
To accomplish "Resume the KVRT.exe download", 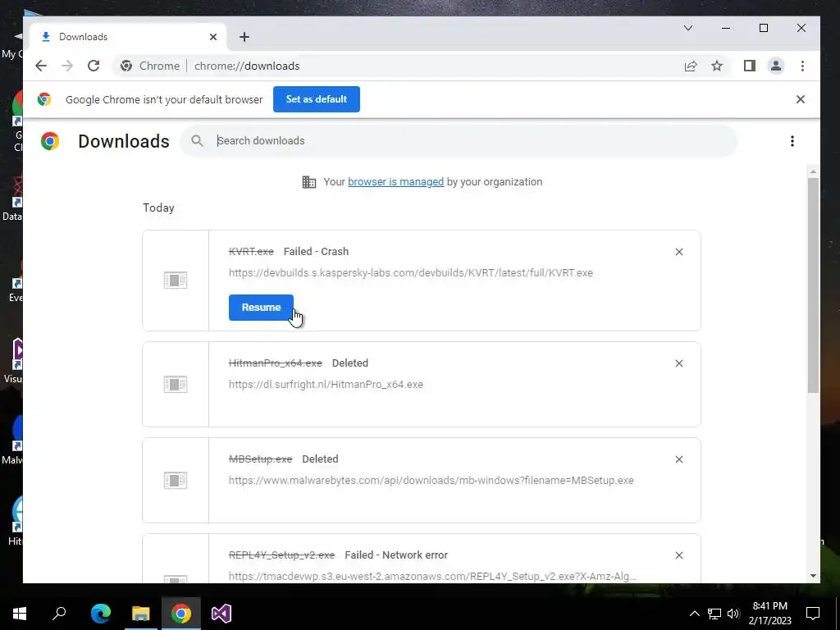I will click(261, 308).
